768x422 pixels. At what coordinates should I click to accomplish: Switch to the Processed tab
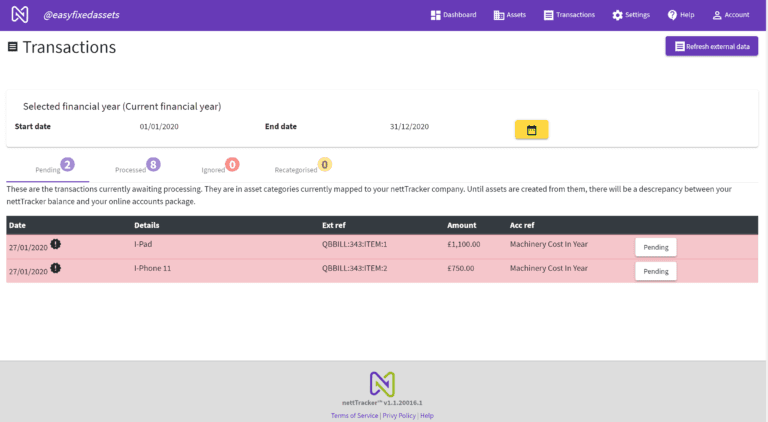(130, 170)
